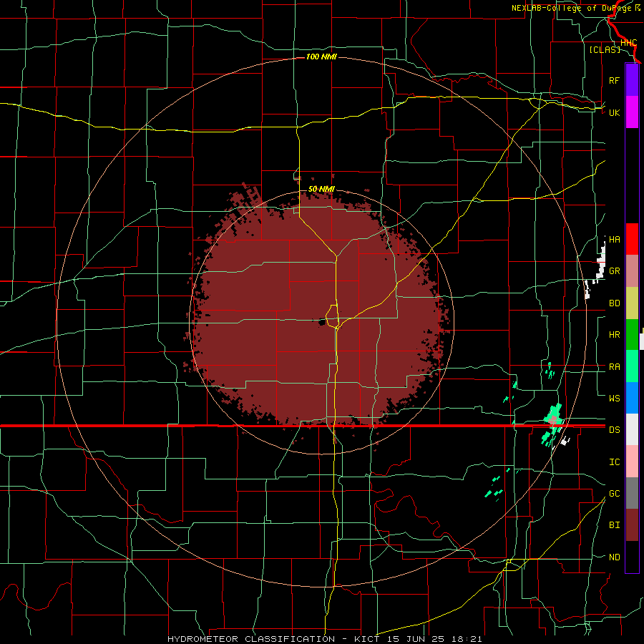The height and width of the screenshot is (644, 644).
Task: Click the UK legend label
Action: (x=614, y=112)
